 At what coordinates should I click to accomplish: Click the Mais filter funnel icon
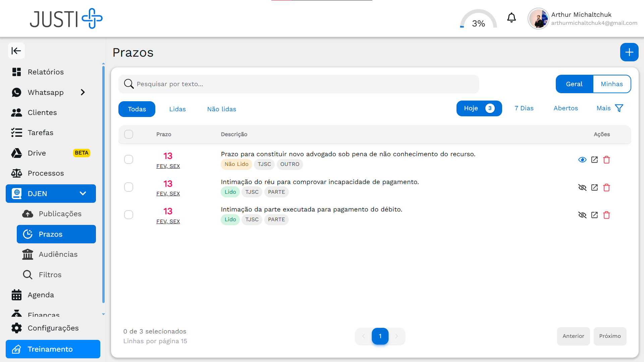[x=619, y=108]
